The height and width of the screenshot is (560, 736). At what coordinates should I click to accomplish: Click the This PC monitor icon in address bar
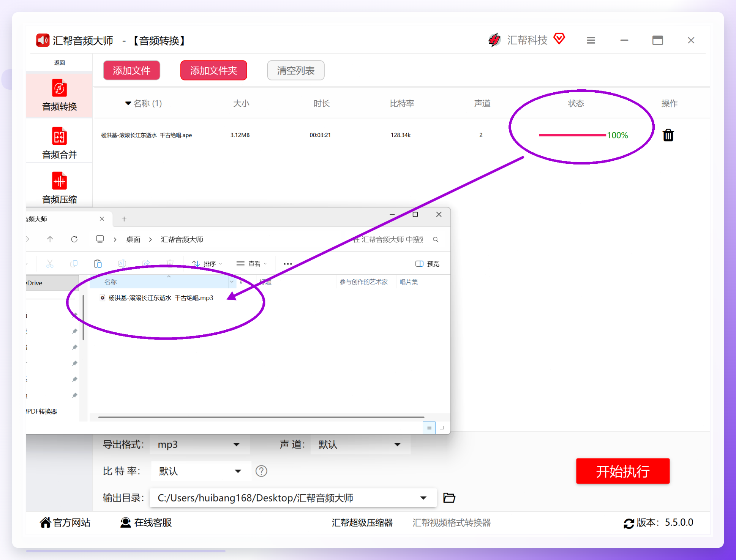pos(100,239)
